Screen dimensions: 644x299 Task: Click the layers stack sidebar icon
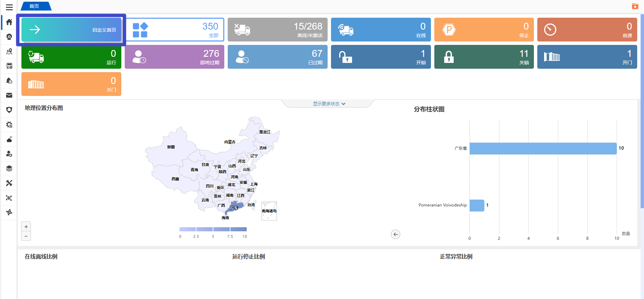(x=9, y=168)
